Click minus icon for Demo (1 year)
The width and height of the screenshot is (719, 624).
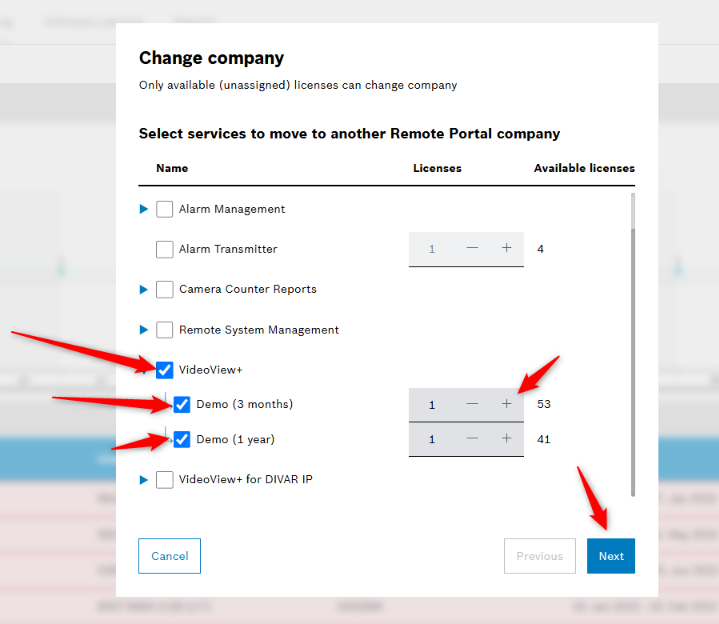[473, 439]
